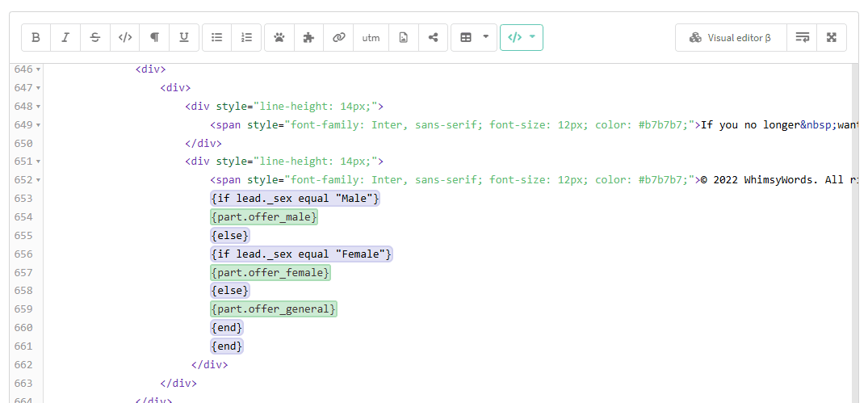Click the {end} tag on line 660
The width and height of the screenshot is (868, 403).
(227, 328)
